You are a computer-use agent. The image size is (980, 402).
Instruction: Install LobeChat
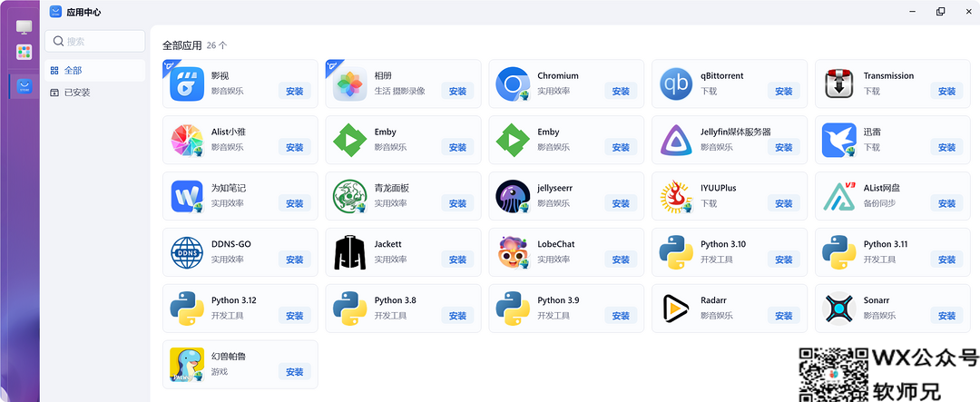pos(621,260)
